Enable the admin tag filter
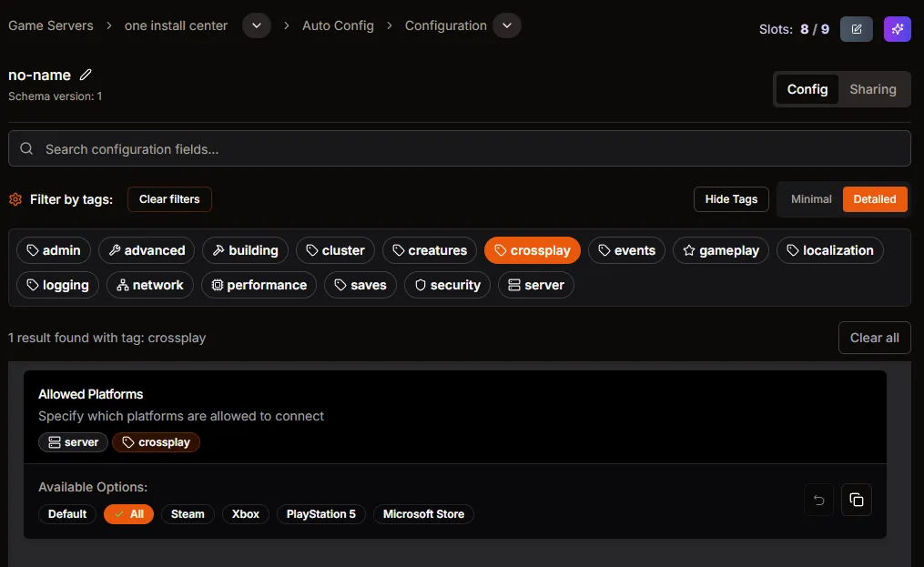Viewport: 924px width, 567px height. 52,249
